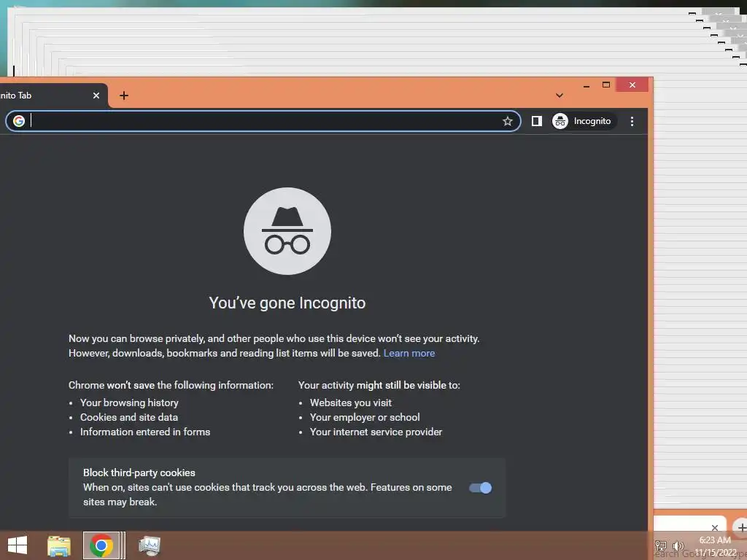Toggle Block third-party cookies switch

click(480, 488)
